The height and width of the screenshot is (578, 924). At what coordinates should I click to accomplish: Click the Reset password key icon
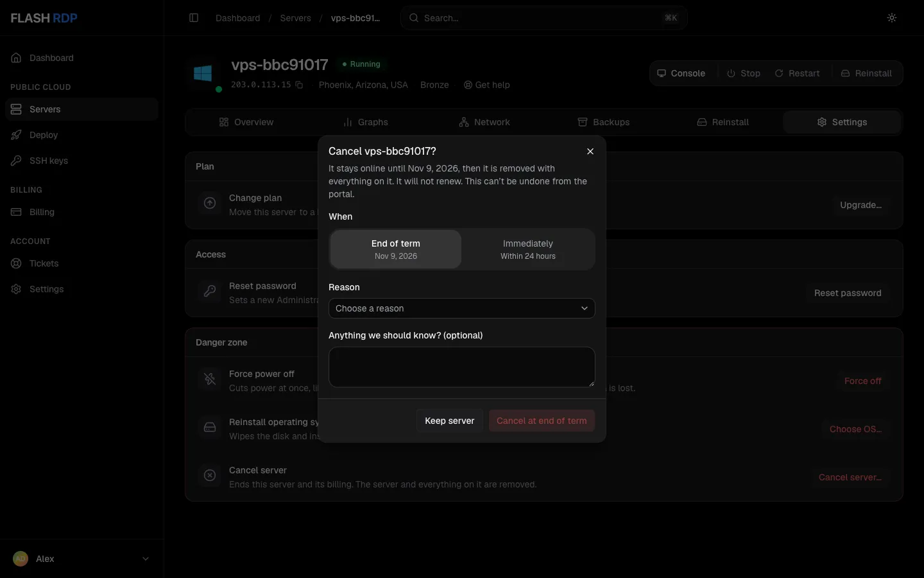coord(210,292)
